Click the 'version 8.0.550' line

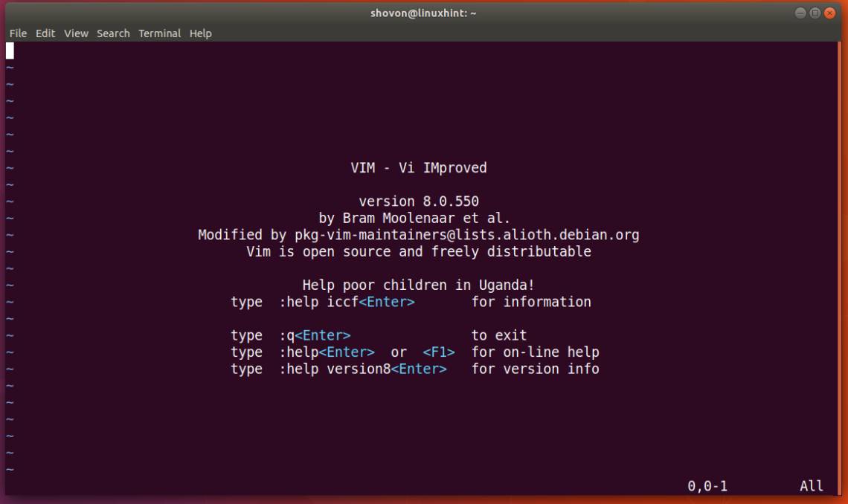click(x=419, y=201)
